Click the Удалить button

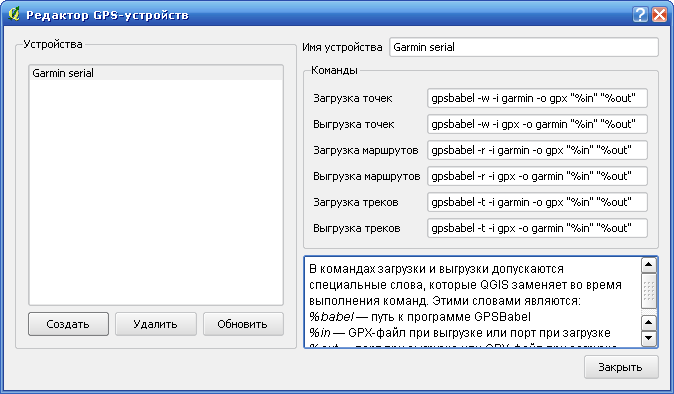click(156, 324)
